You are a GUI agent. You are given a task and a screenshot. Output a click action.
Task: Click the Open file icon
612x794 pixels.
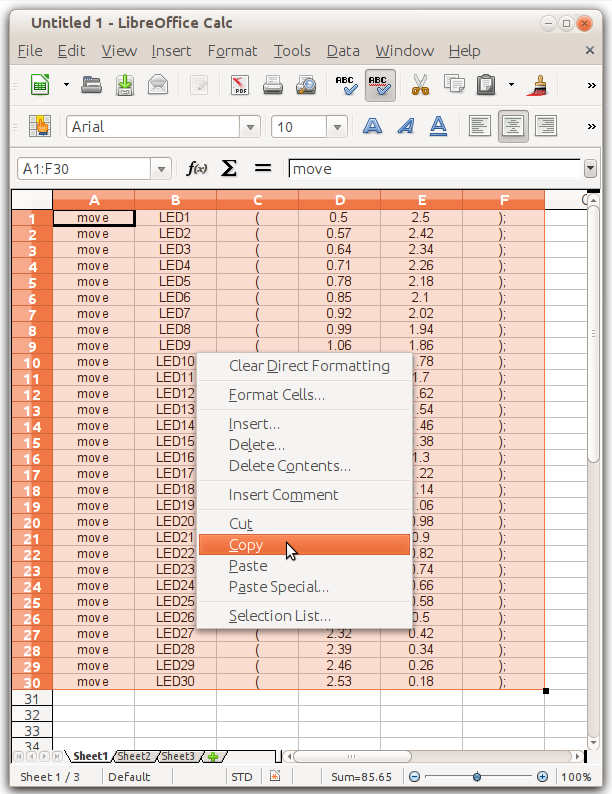92,85
